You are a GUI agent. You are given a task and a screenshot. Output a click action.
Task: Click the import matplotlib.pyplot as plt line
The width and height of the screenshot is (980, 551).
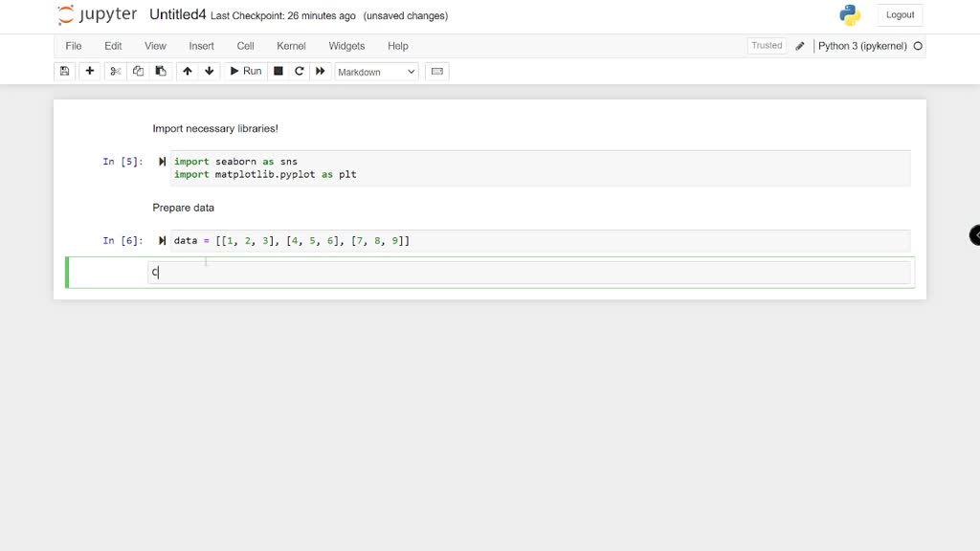(265, 174)
